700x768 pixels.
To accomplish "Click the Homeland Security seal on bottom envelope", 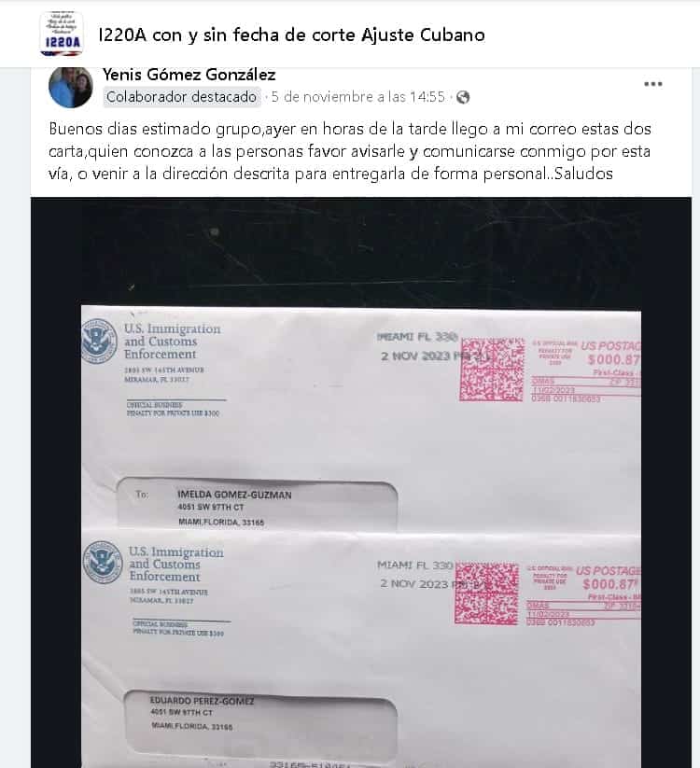I will (x=103, y=563).
